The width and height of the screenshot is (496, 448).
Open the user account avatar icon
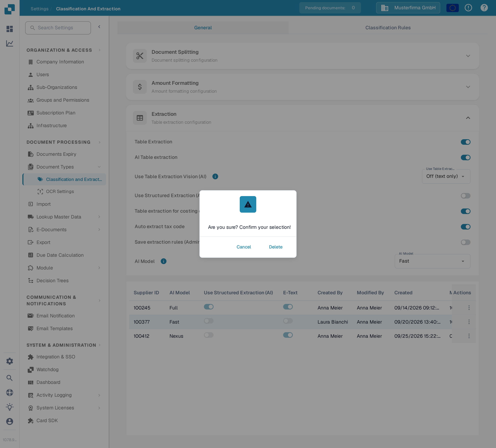[x=10, y=421]
